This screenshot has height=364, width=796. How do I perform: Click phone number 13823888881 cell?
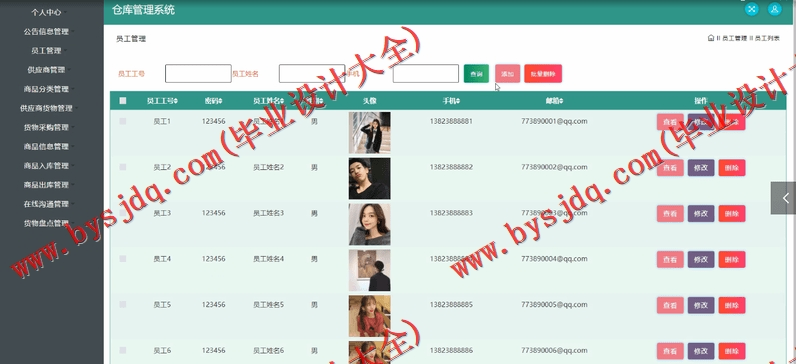point(451,121)
